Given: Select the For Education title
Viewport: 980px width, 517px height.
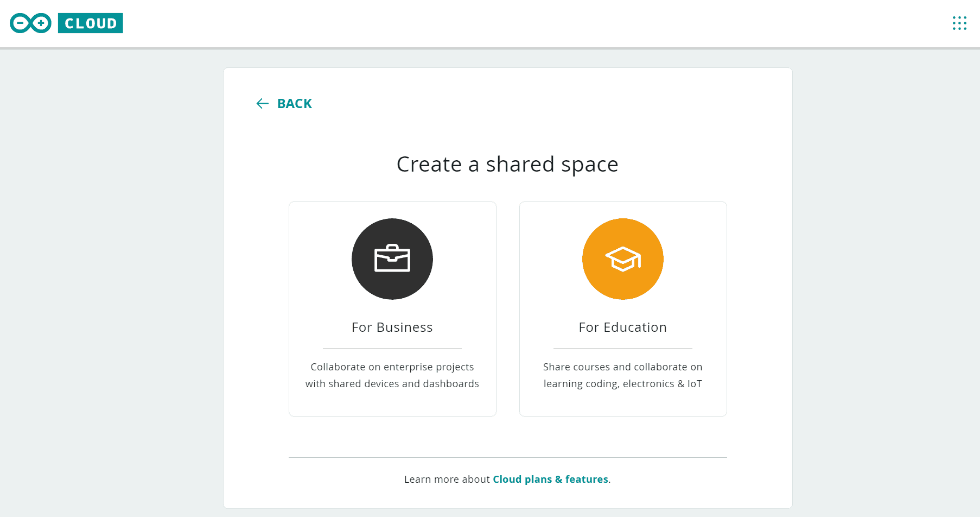Looking at the screenshot, I should 622,327.
